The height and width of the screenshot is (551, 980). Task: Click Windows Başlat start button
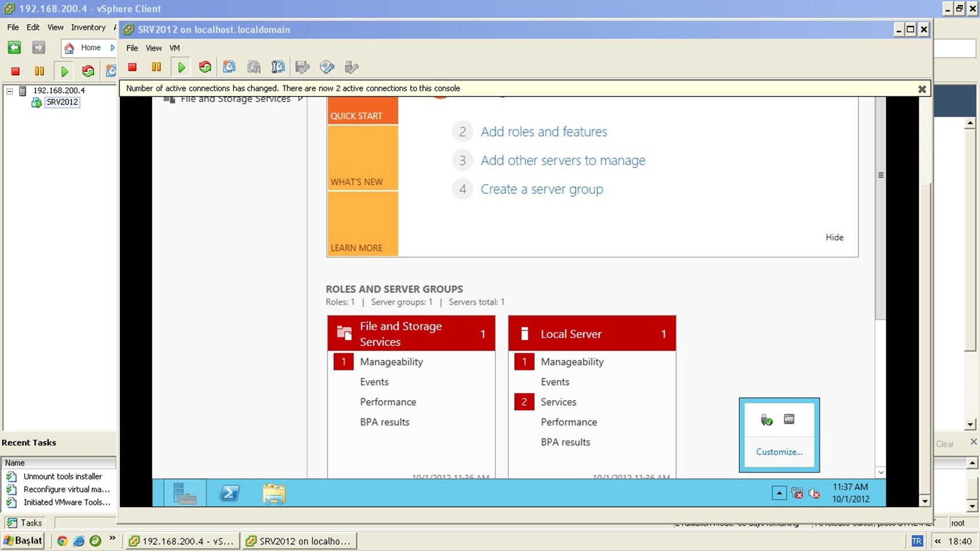(x=23, y=541)
